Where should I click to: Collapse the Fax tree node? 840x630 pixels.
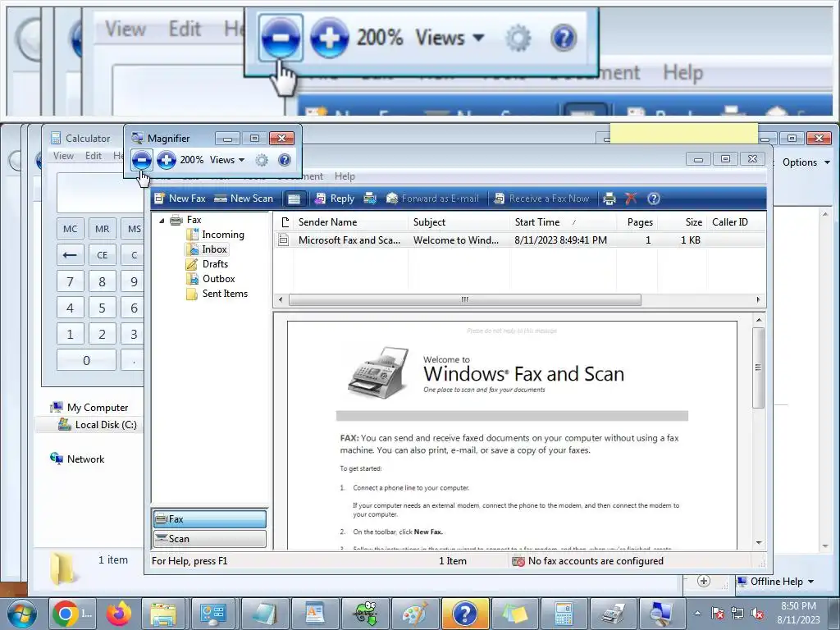(162, 220)
